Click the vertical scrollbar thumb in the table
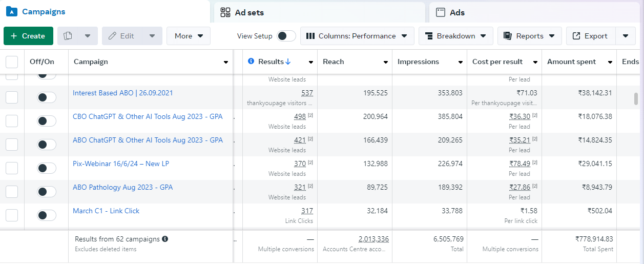 636,98
